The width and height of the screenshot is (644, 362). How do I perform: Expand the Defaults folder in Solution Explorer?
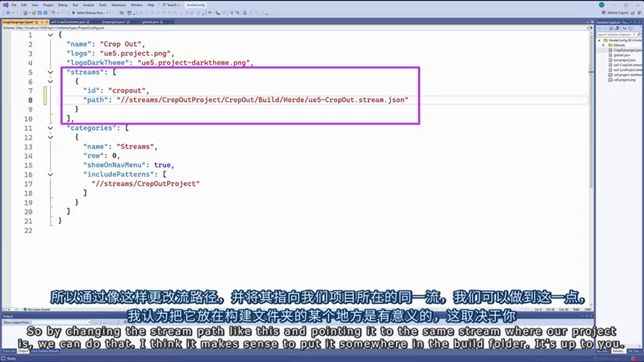[x=603, y=45]
